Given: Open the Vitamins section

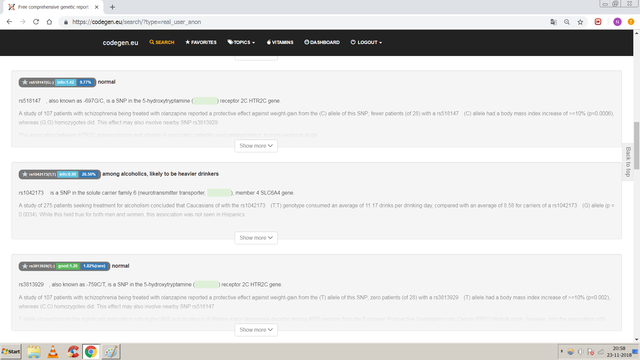Looking at the screenshot, I should pyautogui.click(x=280, y=42).
